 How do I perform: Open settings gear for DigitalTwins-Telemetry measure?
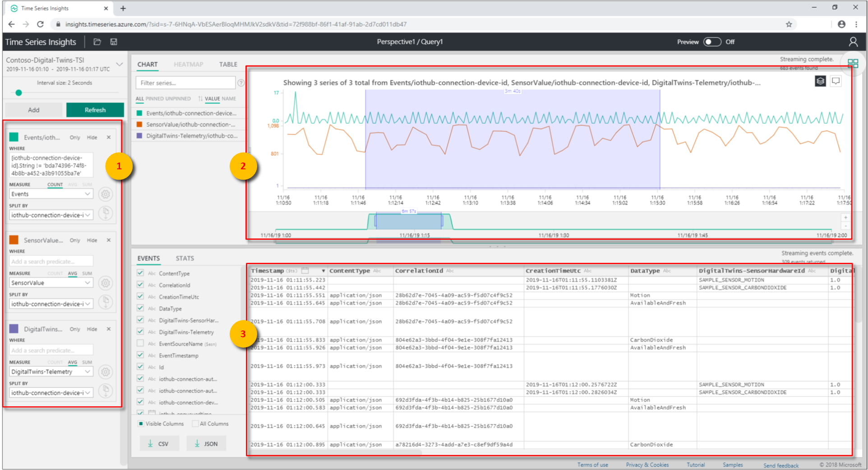point(106,372)
